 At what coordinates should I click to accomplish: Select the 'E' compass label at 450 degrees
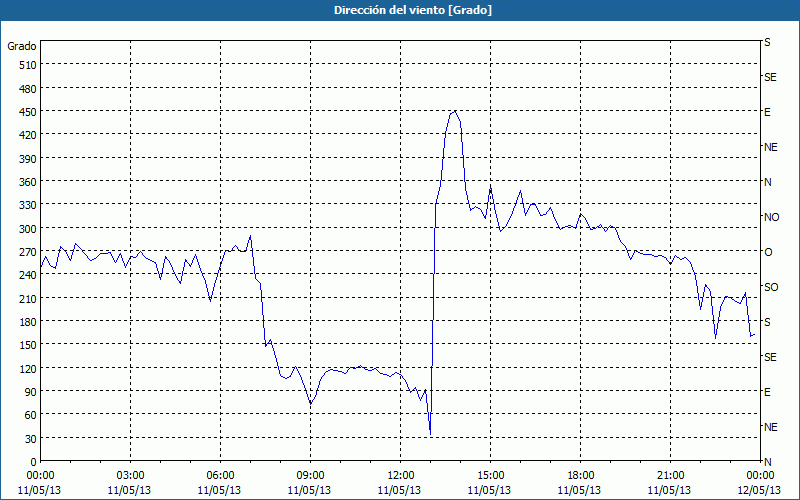point(767,112)
